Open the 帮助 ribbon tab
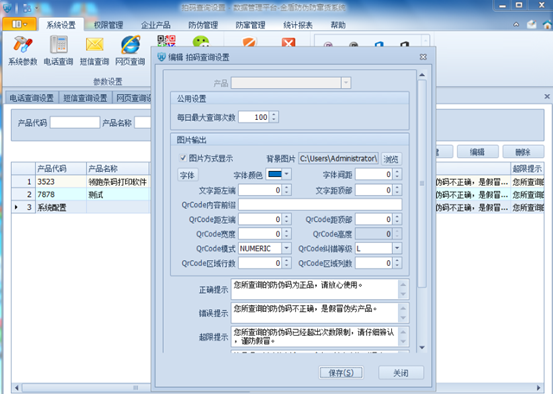This screenshot has height=394, width=553. [x=338, y=25]
